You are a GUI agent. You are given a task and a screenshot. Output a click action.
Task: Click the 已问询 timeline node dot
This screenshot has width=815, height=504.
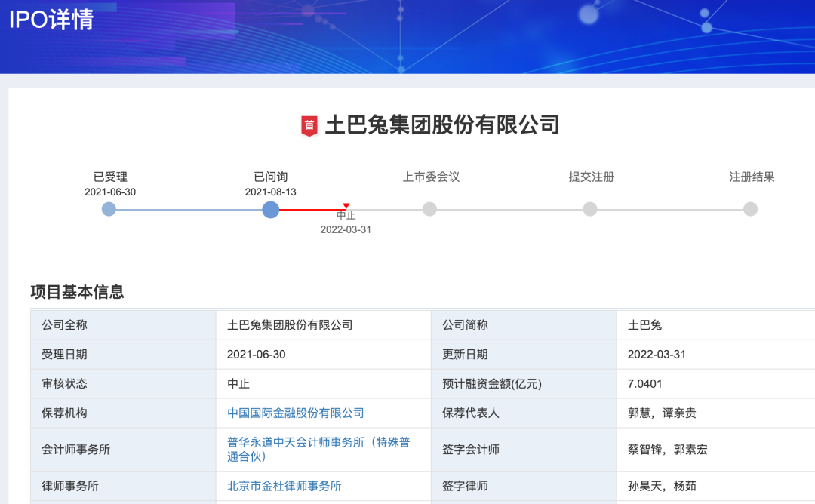270,210
